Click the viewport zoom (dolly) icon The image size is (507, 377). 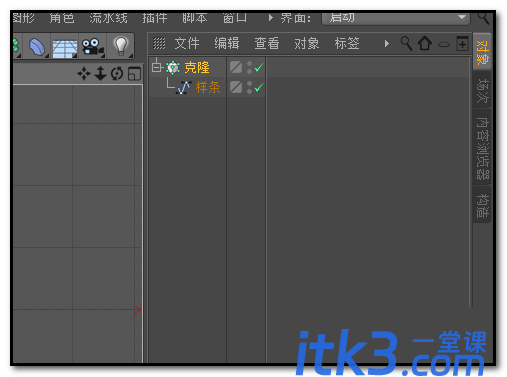point(100,73)
